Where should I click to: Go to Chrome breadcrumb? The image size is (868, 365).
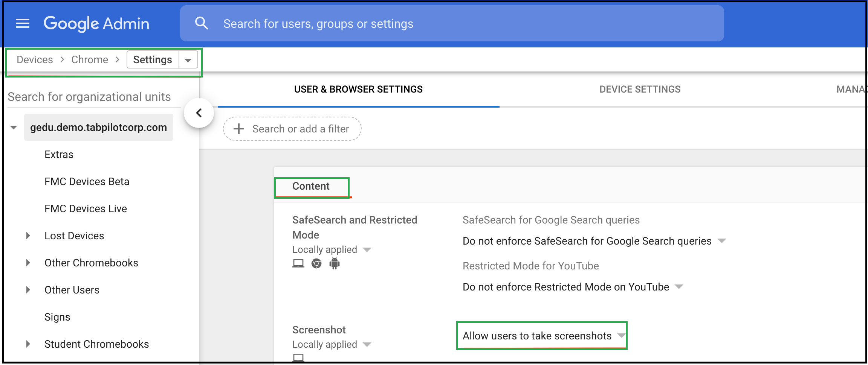90,59
